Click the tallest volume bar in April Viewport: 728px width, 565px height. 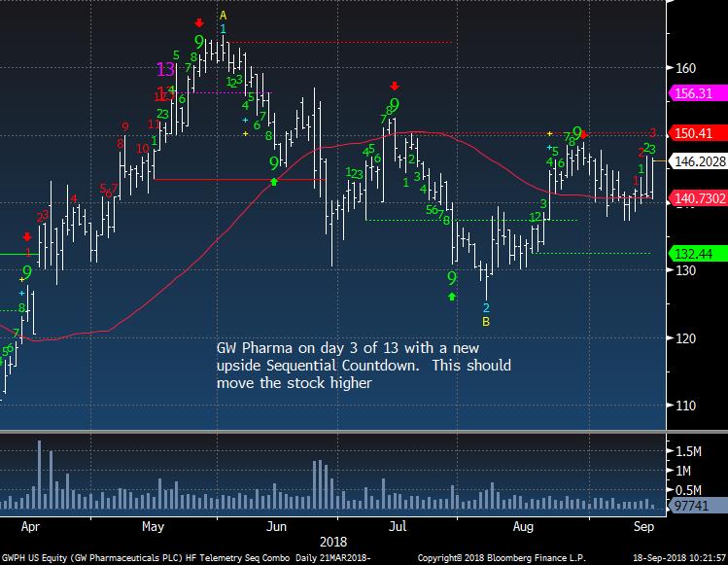(x=40, y=475)
